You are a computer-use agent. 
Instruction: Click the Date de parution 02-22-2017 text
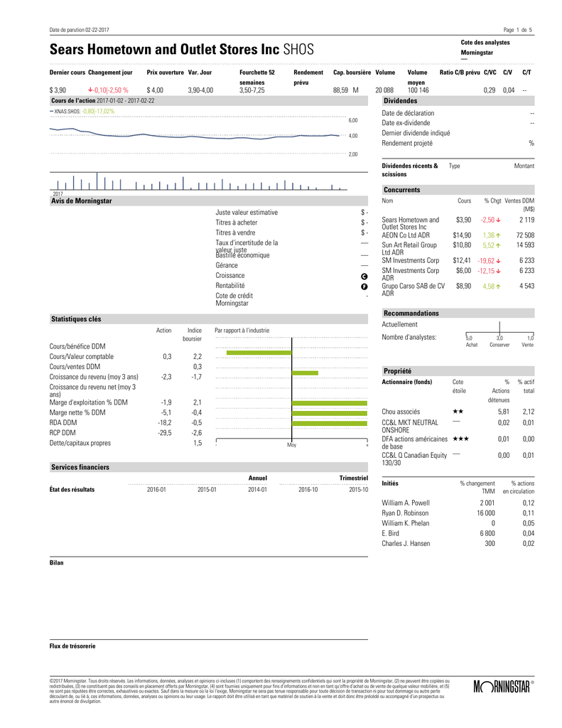coord(80,30)
